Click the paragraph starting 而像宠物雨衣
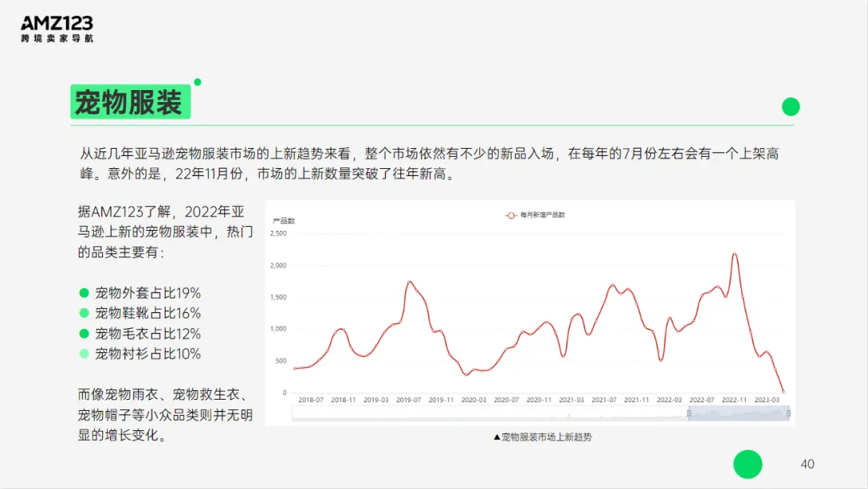 pyautogui.click(x=165, y=415)
